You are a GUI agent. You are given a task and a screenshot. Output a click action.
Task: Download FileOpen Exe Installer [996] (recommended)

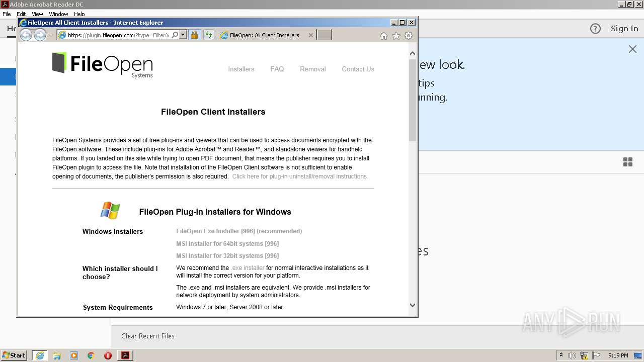pyautogui.click(x=239, y=231)
